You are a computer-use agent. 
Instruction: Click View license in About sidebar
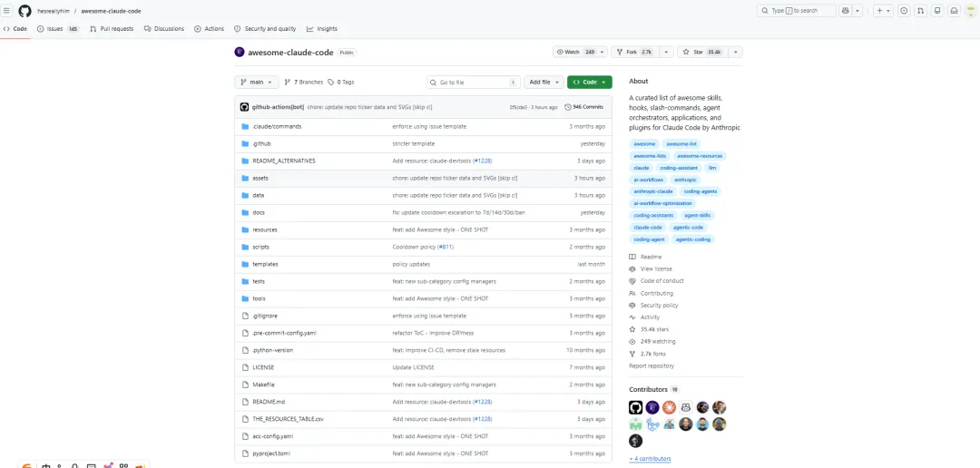coord(651,268)
